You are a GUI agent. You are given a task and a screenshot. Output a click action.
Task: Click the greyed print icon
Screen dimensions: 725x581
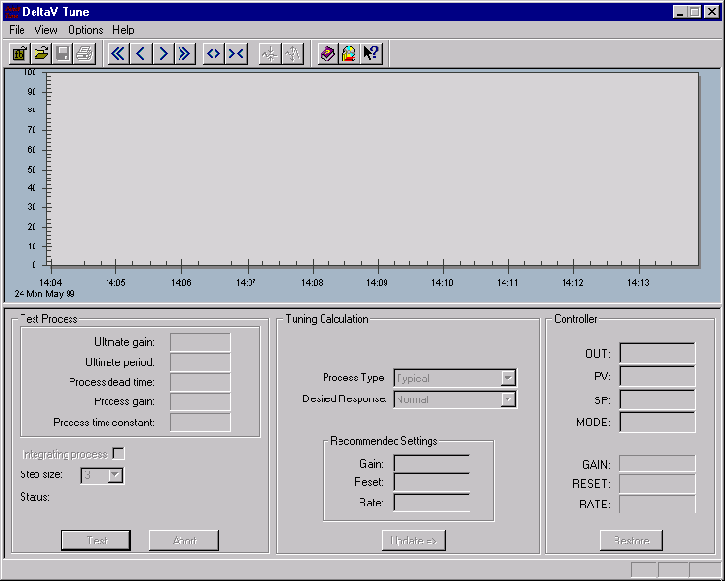[x=85, y=54]
